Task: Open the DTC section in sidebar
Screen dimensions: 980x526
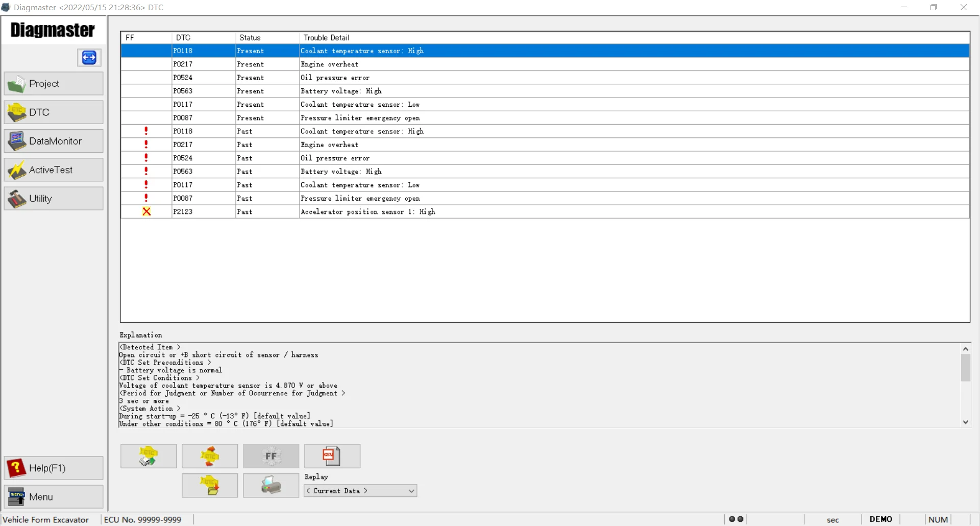Action: (54, 112)
